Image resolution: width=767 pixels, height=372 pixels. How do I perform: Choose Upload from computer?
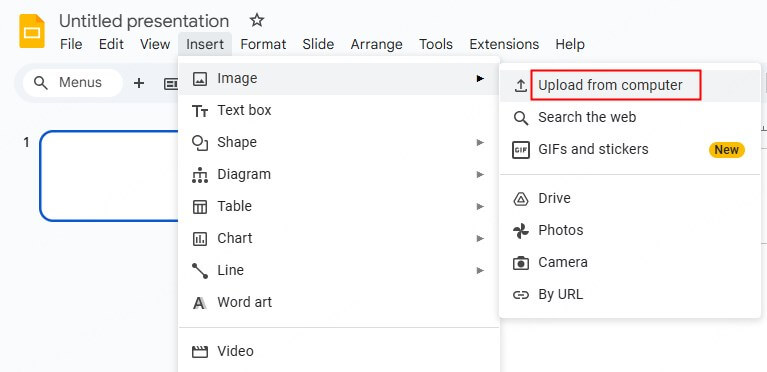(630, 86)
